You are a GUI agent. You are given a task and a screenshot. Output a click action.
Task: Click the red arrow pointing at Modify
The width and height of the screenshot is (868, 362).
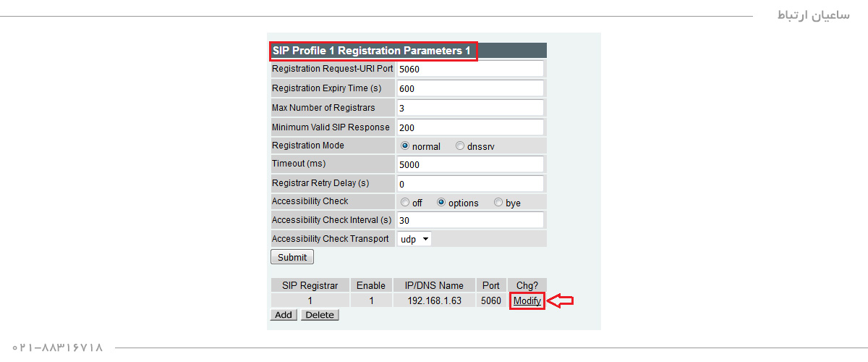(561, 300)
